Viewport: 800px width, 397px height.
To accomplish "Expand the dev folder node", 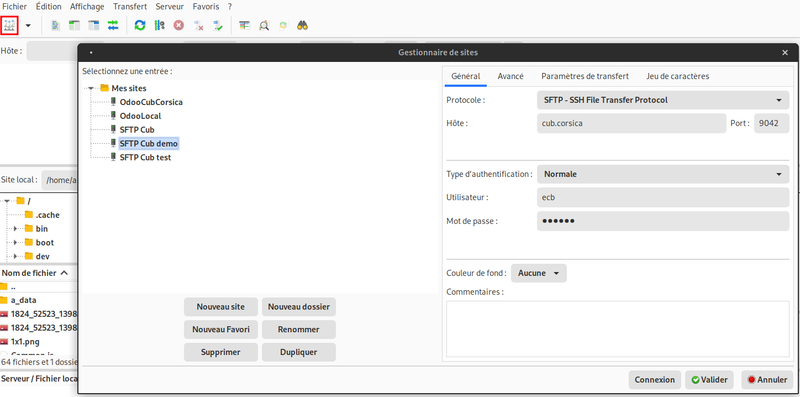I will click(x=16, y=256).
